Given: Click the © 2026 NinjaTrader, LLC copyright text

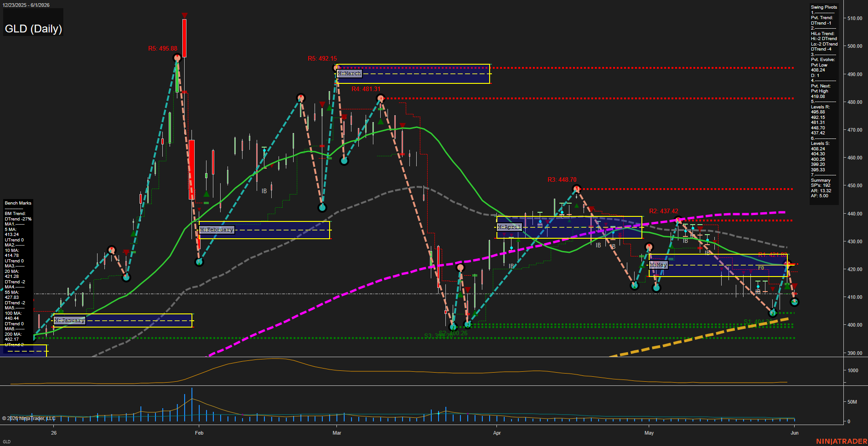Looking at the screenshot, I should point(29,418).
